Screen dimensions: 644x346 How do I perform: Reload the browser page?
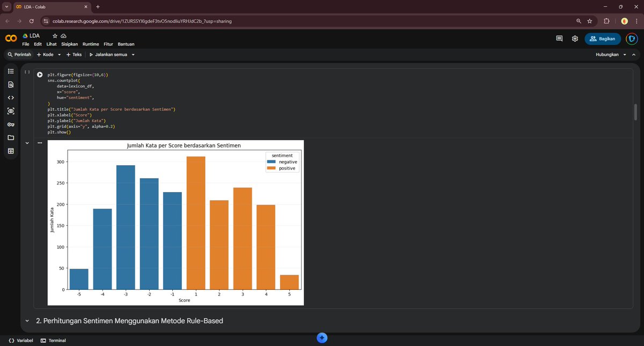[x=32, y=21]
